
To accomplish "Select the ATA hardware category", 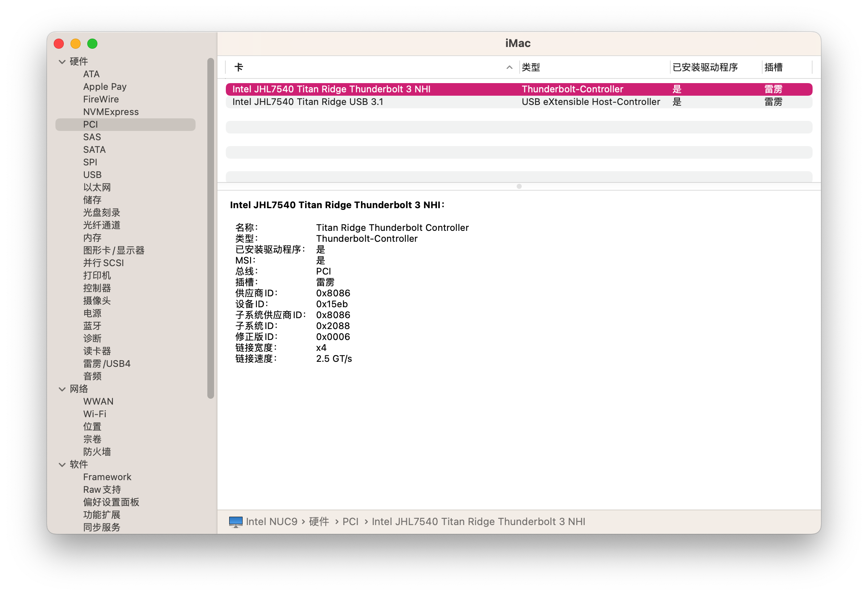I will tap(89, 74).
